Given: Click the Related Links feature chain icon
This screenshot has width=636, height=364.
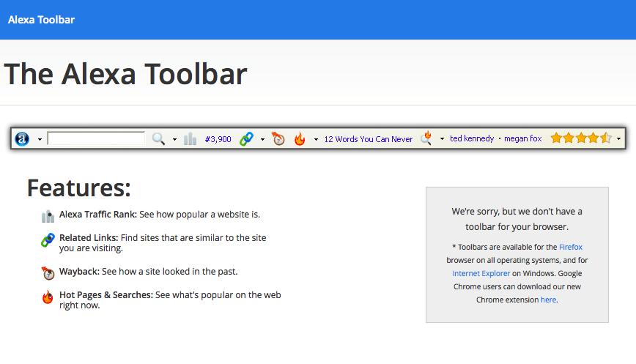Looking at the screenshot, I should click(x=48, y=239).
